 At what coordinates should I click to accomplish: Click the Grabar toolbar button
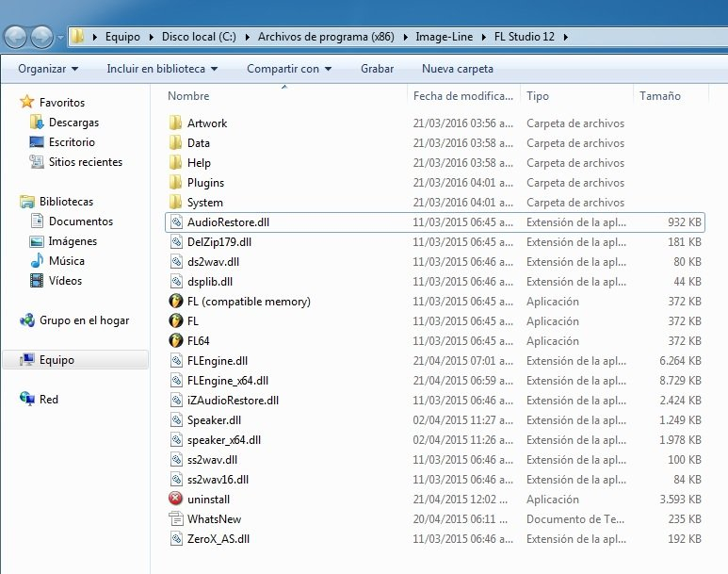pos(377,69)
